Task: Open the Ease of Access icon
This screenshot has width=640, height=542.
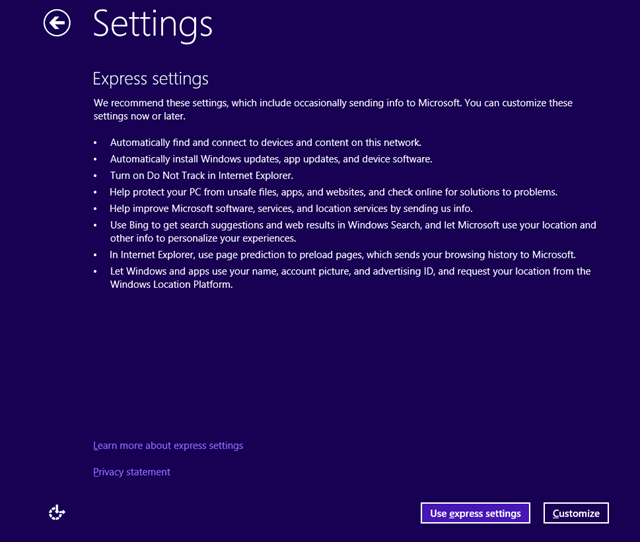Action: (57, 513)
